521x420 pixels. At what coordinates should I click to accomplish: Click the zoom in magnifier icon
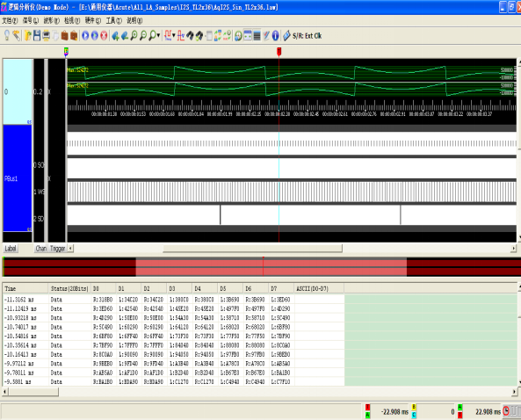(x=134, y=35)
